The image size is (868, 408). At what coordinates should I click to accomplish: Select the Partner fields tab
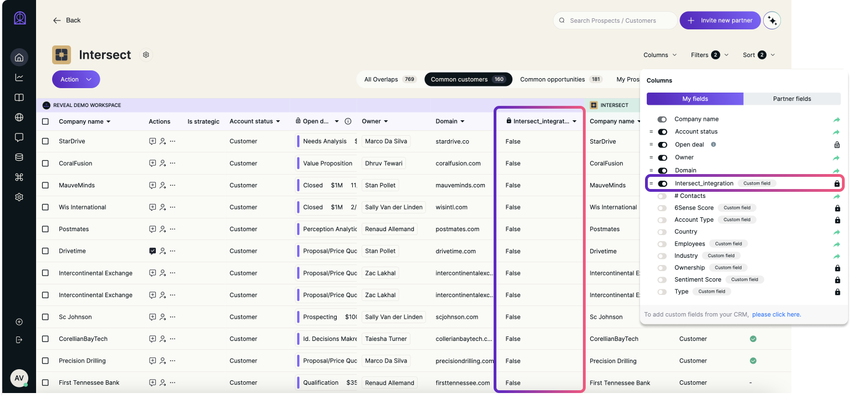pyautogui.click(x=792, y=99)
